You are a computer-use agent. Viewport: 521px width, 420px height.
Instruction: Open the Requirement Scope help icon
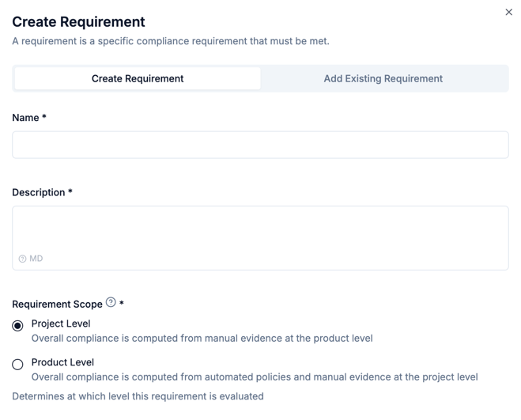pos(111,302)
